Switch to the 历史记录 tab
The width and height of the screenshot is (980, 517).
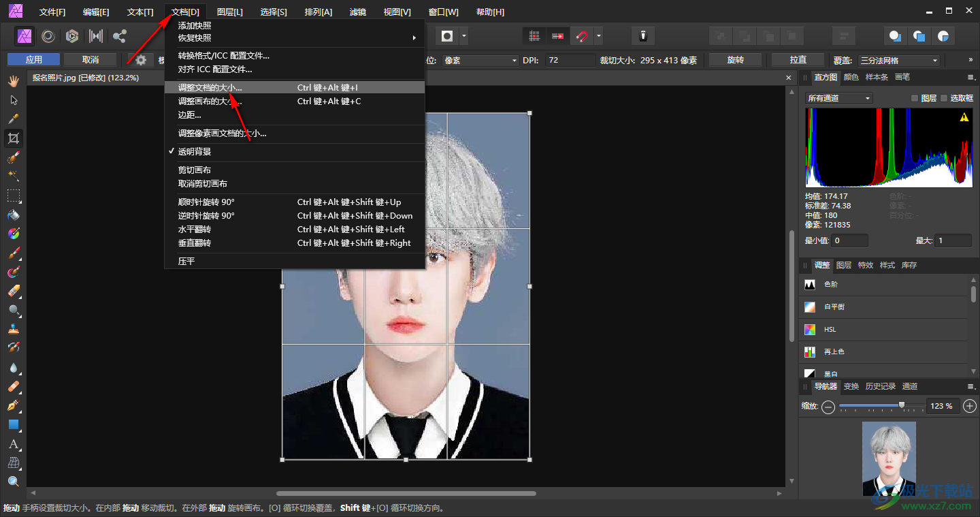tap(881, 386)
